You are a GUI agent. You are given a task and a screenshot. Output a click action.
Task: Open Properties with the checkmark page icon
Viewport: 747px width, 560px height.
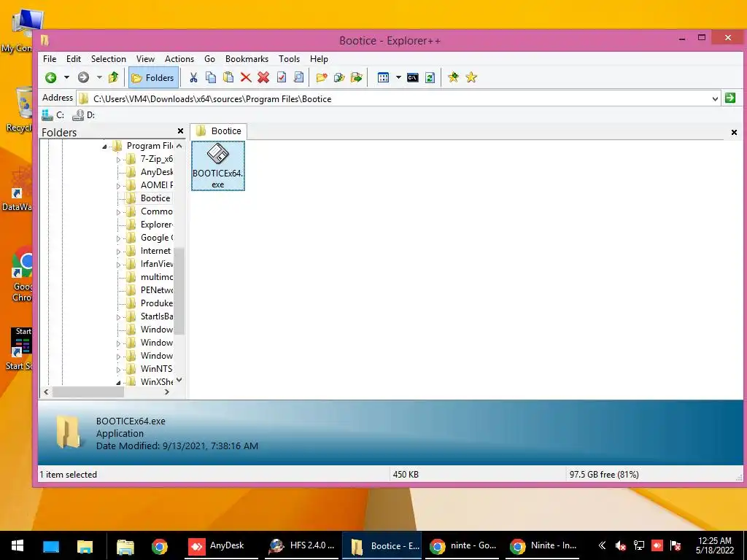point(281,77)
